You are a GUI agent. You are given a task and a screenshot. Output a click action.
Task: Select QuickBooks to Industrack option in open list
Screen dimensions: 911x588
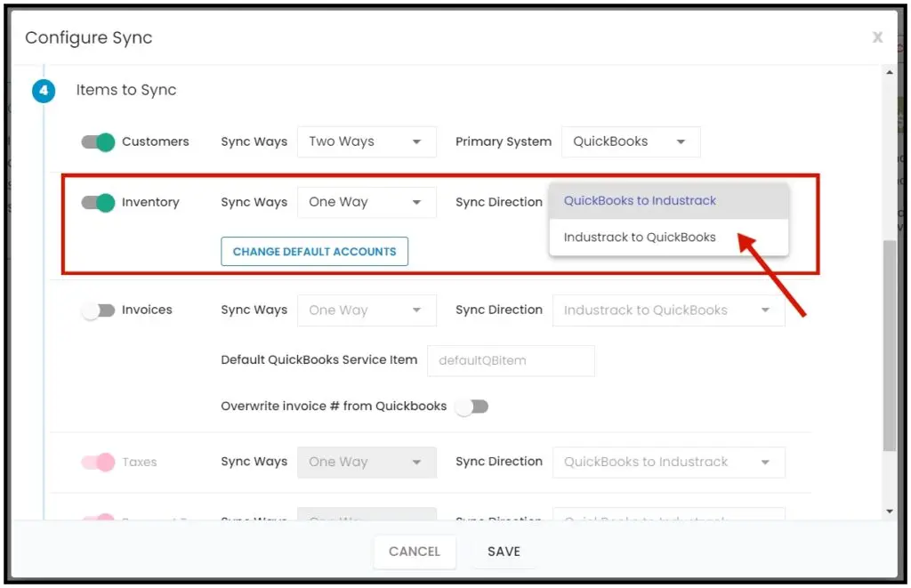[x=669, y=200]
